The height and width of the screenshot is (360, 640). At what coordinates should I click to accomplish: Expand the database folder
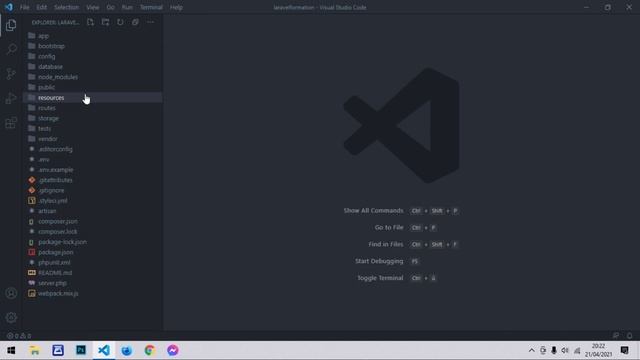[x=93, y=67]
